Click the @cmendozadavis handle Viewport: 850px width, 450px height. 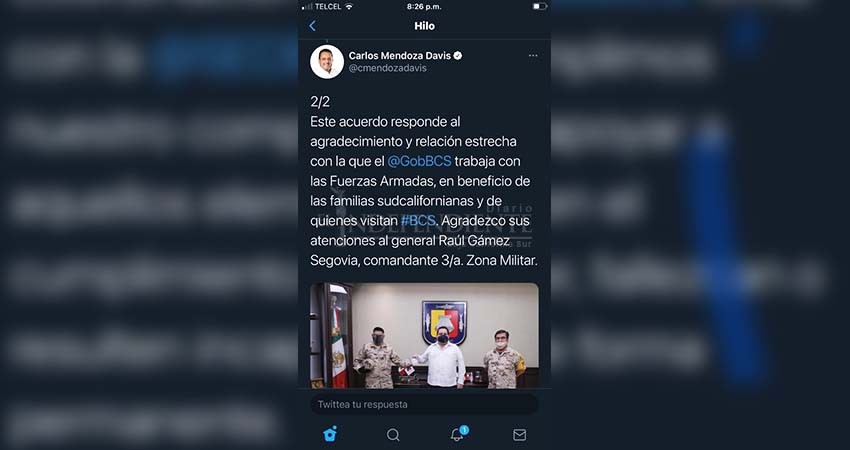(388, 68)
